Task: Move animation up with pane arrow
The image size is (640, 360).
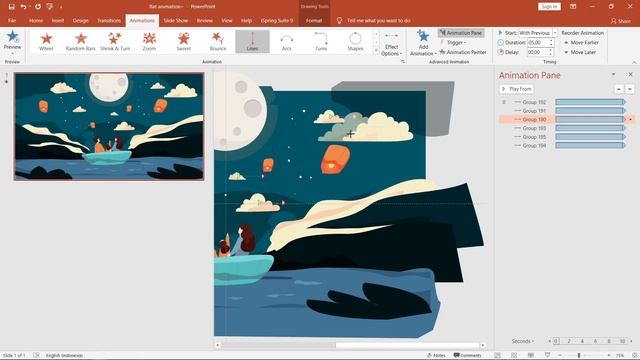Action: pos(619,89)
